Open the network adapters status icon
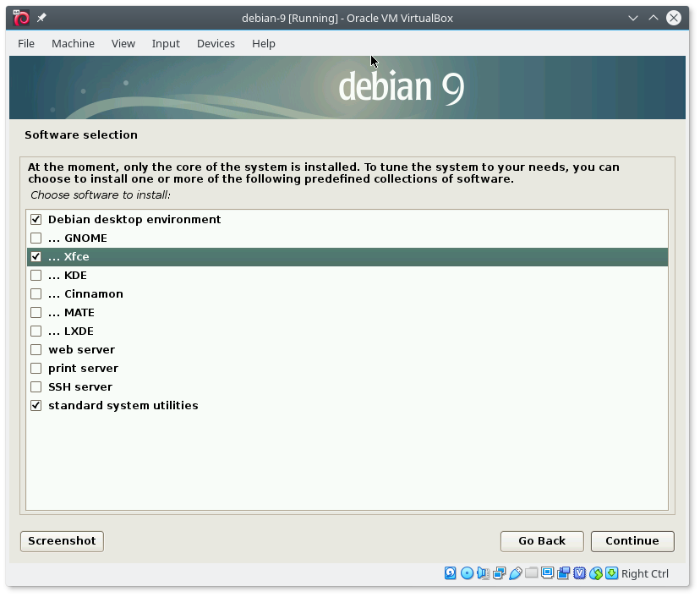Screen dimensions: 700x597 (499, 573)
